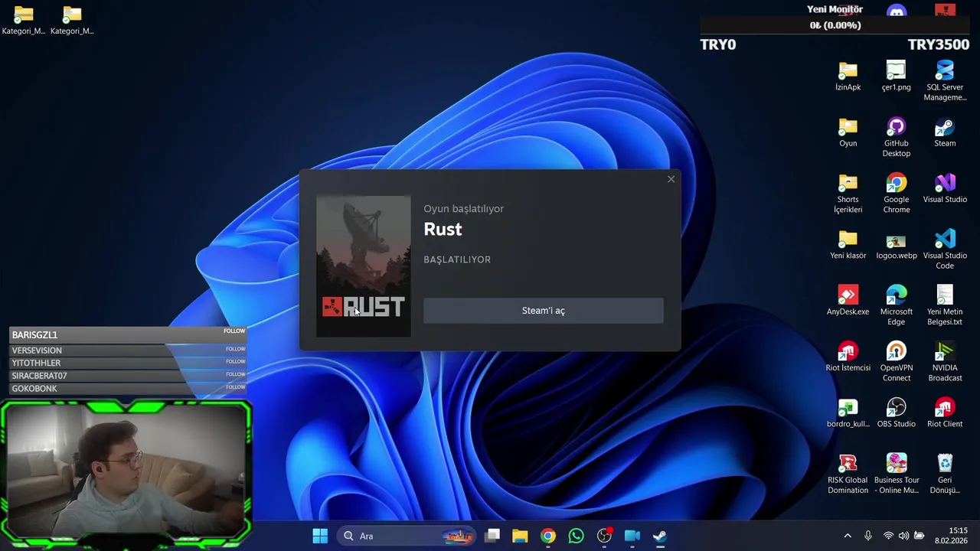Open the Wi-Fi network tray icon

[x=888, y=536]
